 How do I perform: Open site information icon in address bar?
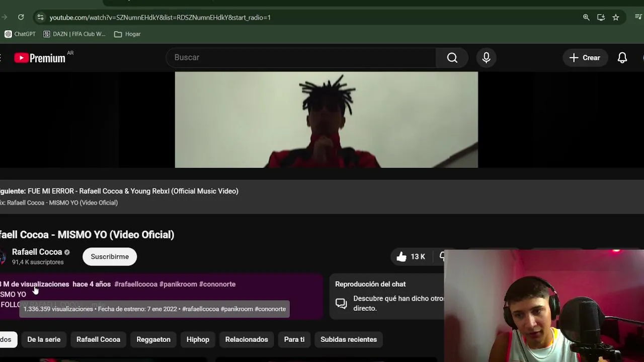40,17
